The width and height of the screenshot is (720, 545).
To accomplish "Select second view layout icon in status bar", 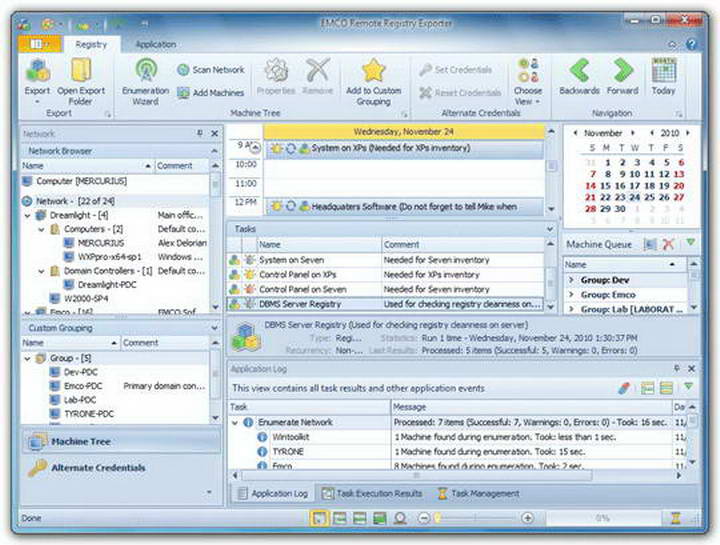I will point(339,518).
